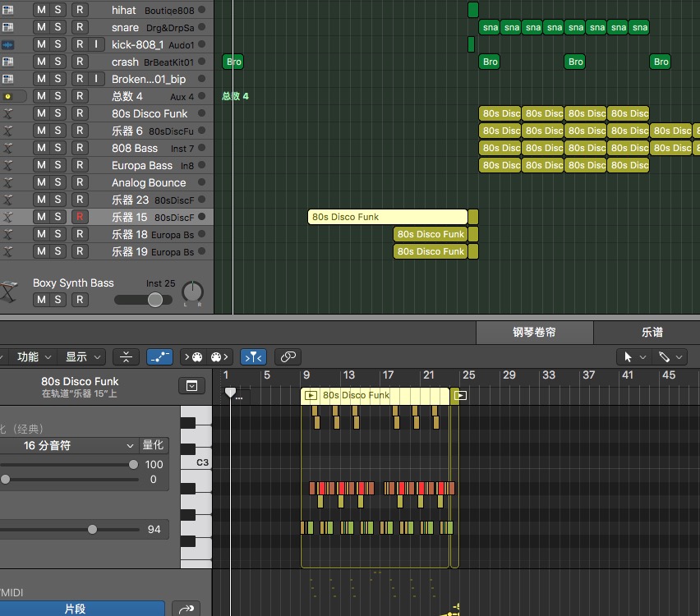700x616 pixels.
Task: Solo the snare track
Action: click(x=58, y=27)
